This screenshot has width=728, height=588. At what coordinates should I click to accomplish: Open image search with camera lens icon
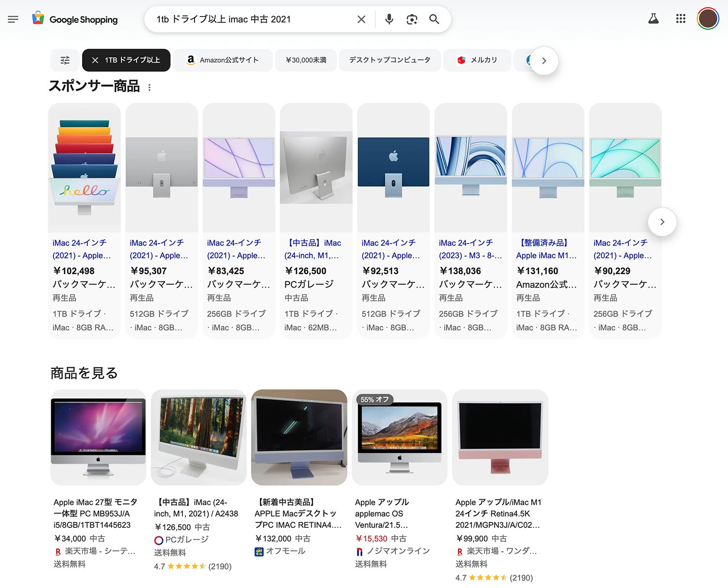coord(412,19)
